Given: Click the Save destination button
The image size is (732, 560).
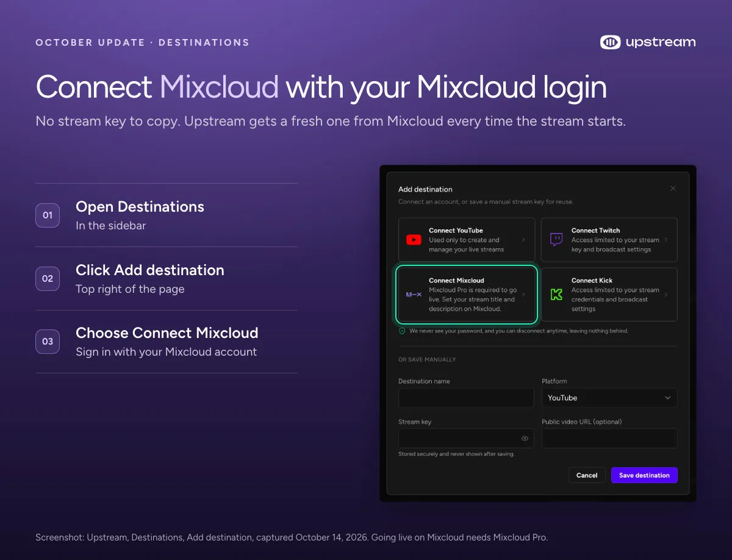Looking at the screenshot, I should coord(644,475).
